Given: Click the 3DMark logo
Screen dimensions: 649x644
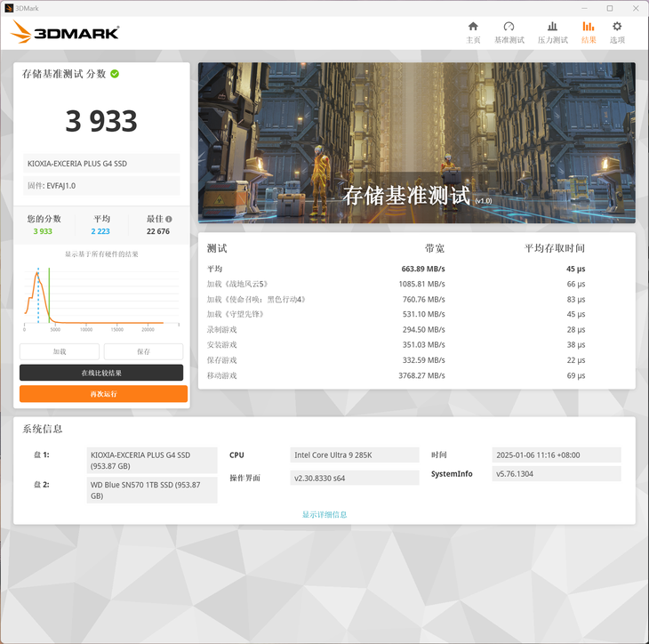Looking at the screenshot, I should pos(65,32).
